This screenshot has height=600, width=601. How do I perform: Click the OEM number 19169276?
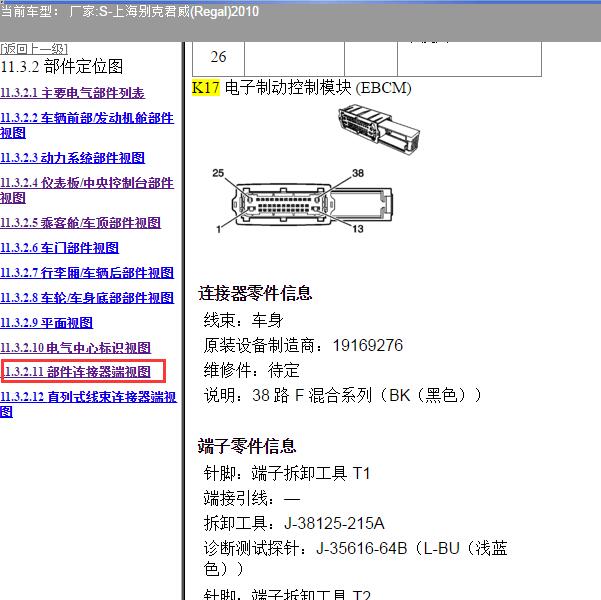[x=368, y=345]
